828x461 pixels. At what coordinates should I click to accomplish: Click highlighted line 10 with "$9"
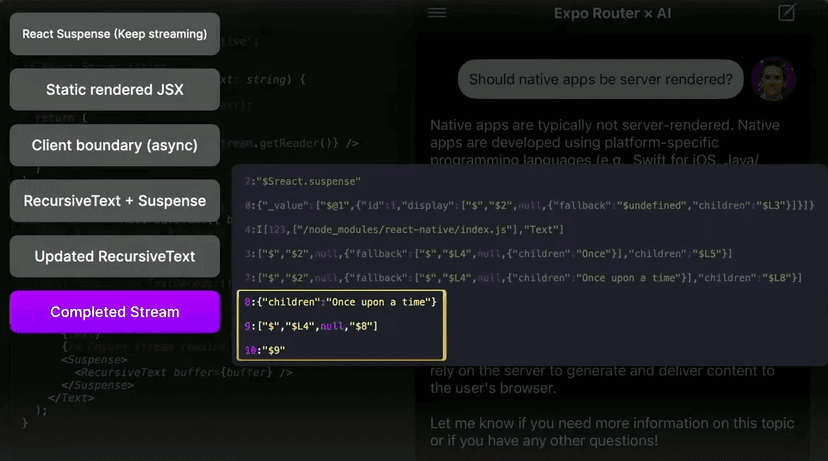[265, 349]
